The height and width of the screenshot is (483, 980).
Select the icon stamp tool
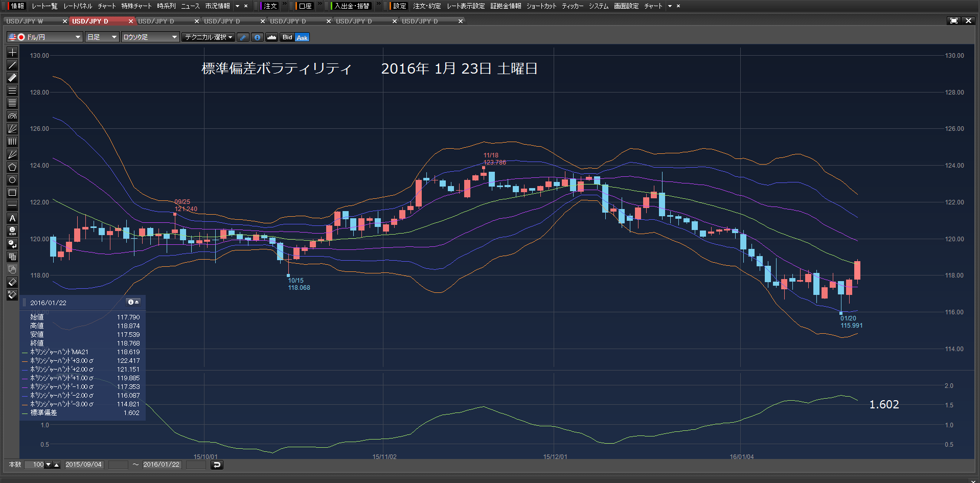click(x=12, y=231)
